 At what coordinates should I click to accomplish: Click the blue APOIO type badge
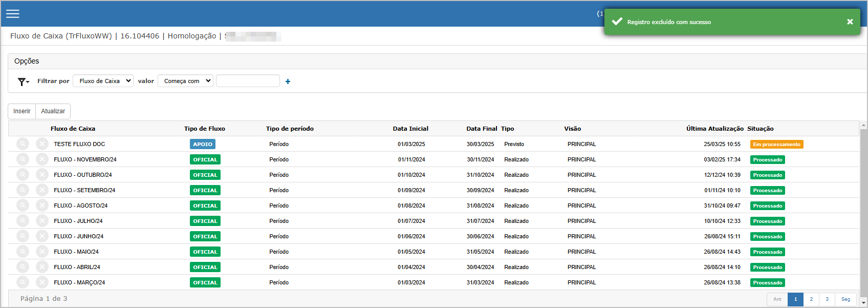coord(203,144)
